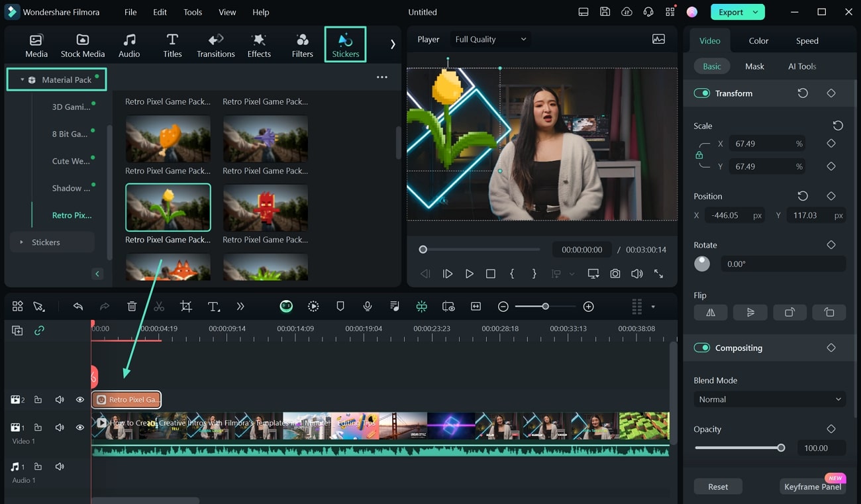Mute the Video 1 track
861x504 pixels.
[60, 427]
